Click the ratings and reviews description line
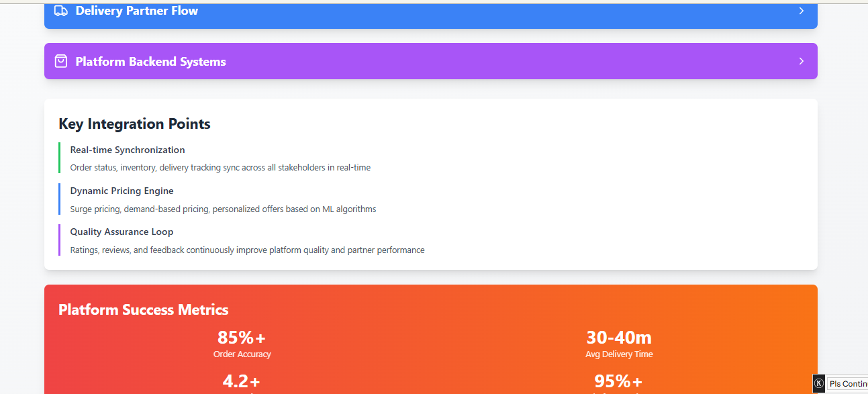The width and height of the screenshot is (868, 394). pos(247,250)
